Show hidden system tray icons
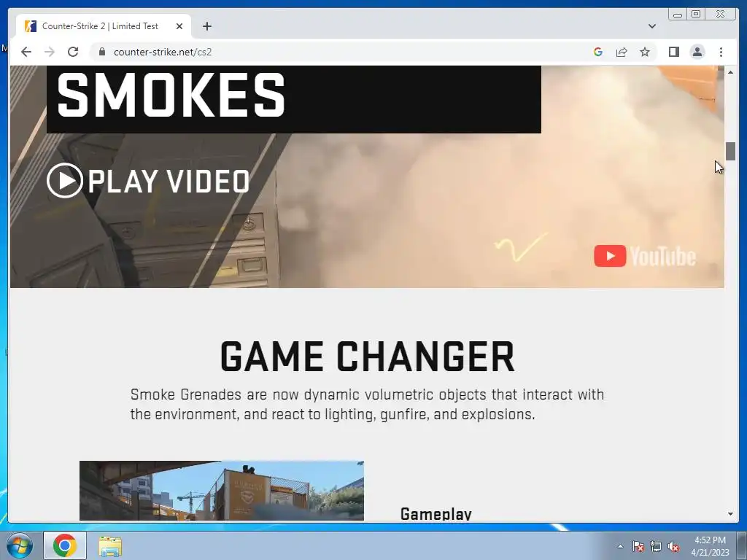The width and height of the screenshot is (747, 560). click(620, 546)
